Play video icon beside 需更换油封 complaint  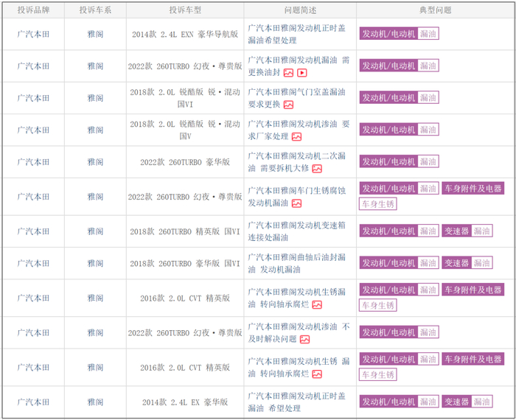[302, 73]
